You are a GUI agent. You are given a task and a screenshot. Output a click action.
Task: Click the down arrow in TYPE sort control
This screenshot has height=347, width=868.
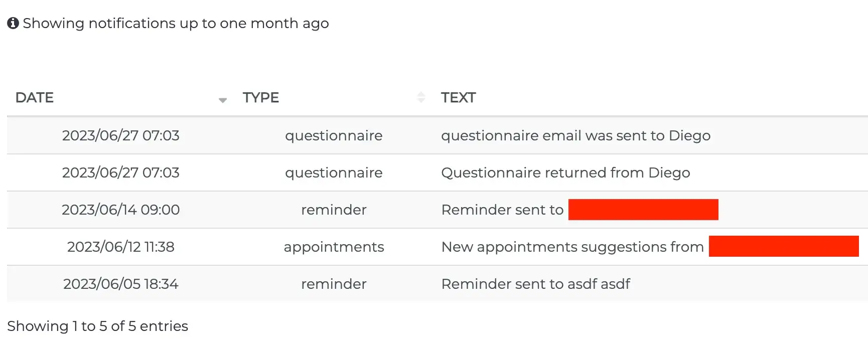(x=420, y=100)
